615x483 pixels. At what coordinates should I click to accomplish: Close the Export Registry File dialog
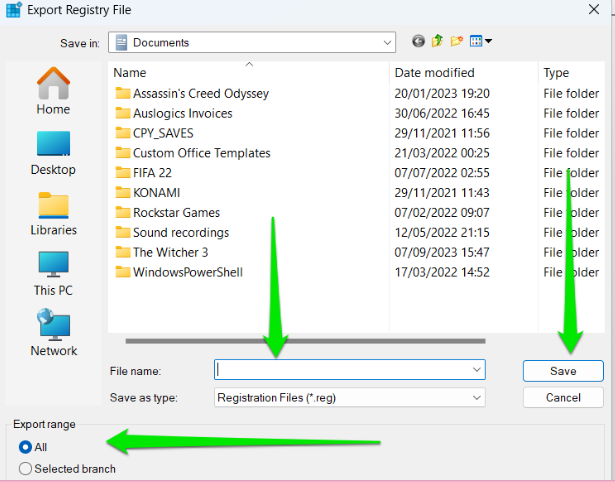pyautogui.click(x=594, y=9)
